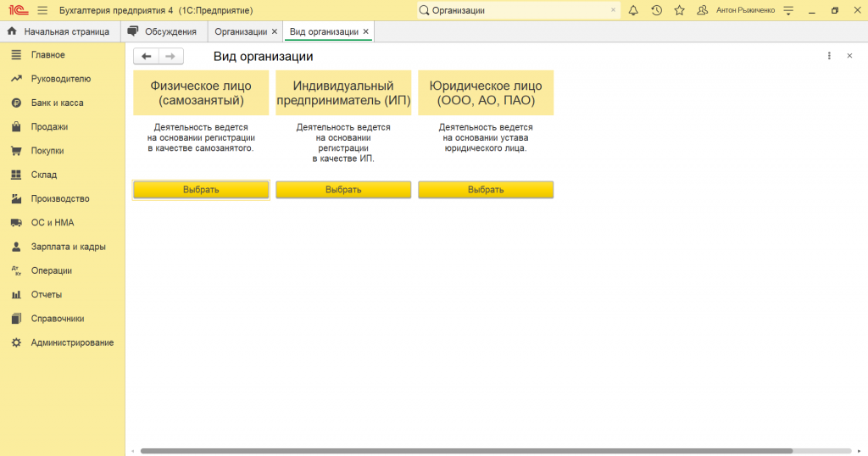Image resolution: width=868 pixels, height=456 pixels.
Task: Expand the service settings dropdown next to username
Action: pyautogui.click(x=788, y=10)
